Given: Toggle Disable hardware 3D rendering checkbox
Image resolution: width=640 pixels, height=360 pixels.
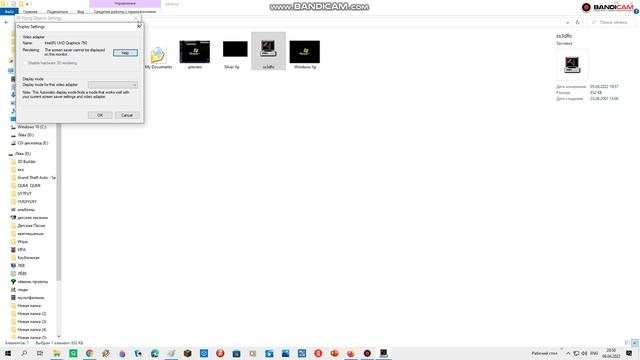Looking at the screenshot, I should click(x=26, y=63).
